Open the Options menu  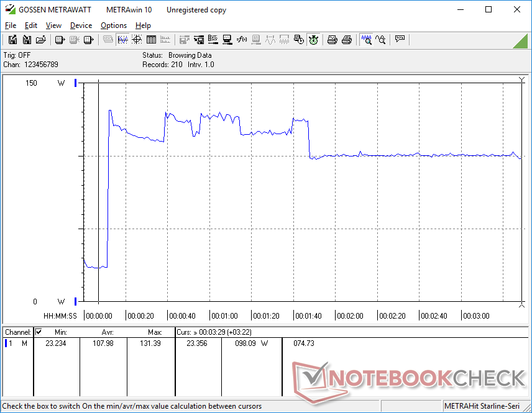(114, 25)
